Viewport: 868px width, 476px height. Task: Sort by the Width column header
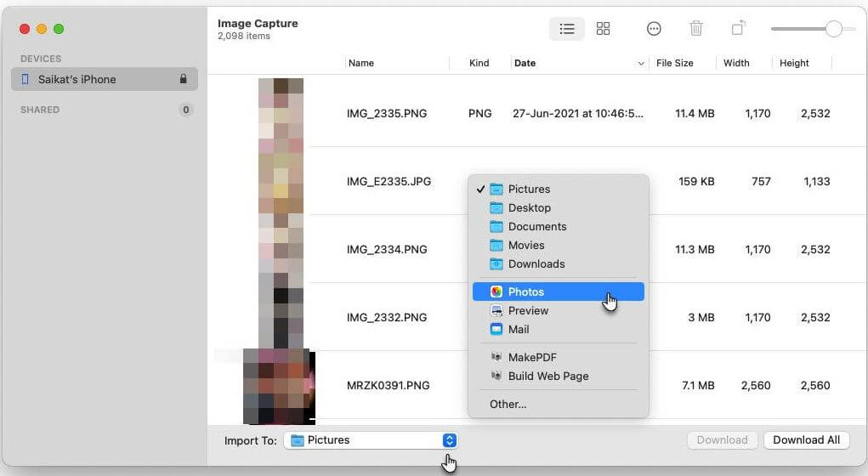click(736, 63)
